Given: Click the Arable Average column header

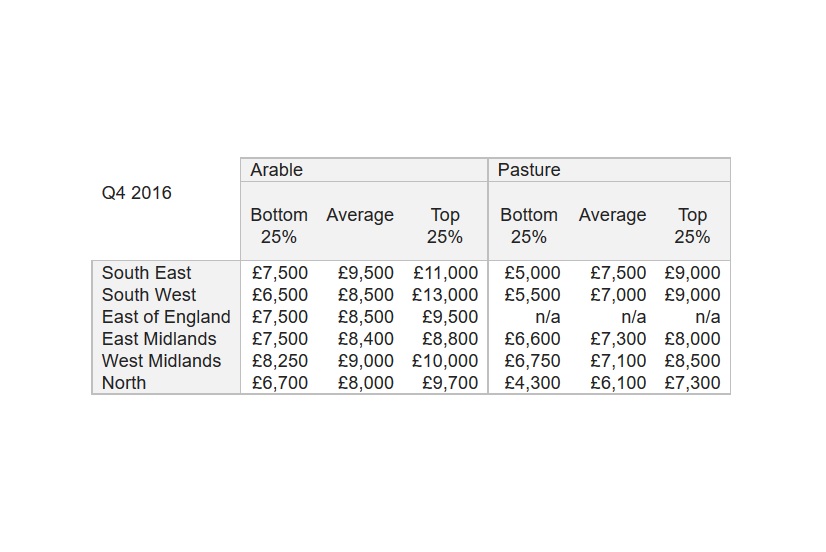Looking at the screenshot, I should pos(360,215).
